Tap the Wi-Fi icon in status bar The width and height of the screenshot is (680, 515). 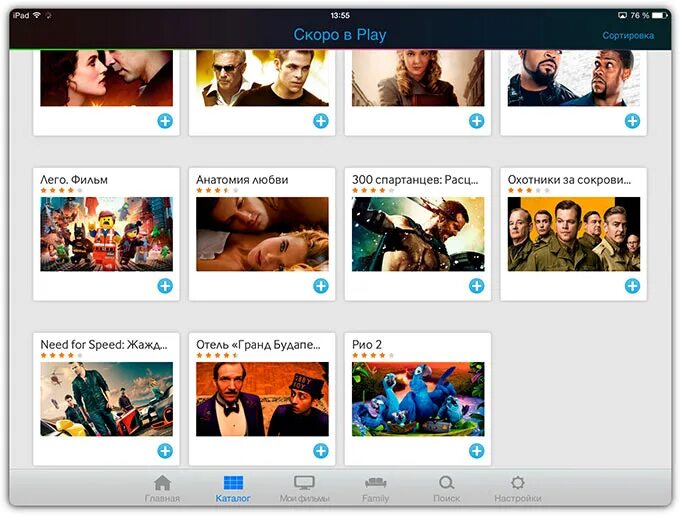37,15
